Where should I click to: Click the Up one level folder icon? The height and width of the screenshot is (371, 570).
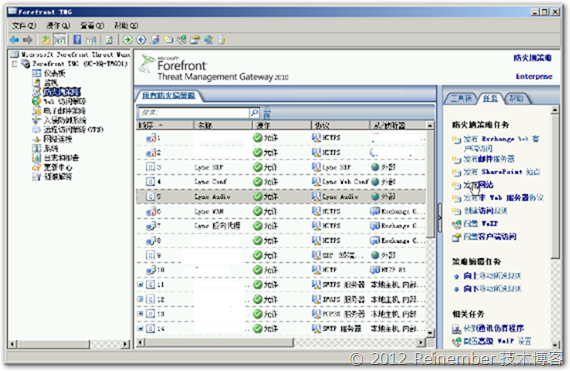tap(45, 40)
